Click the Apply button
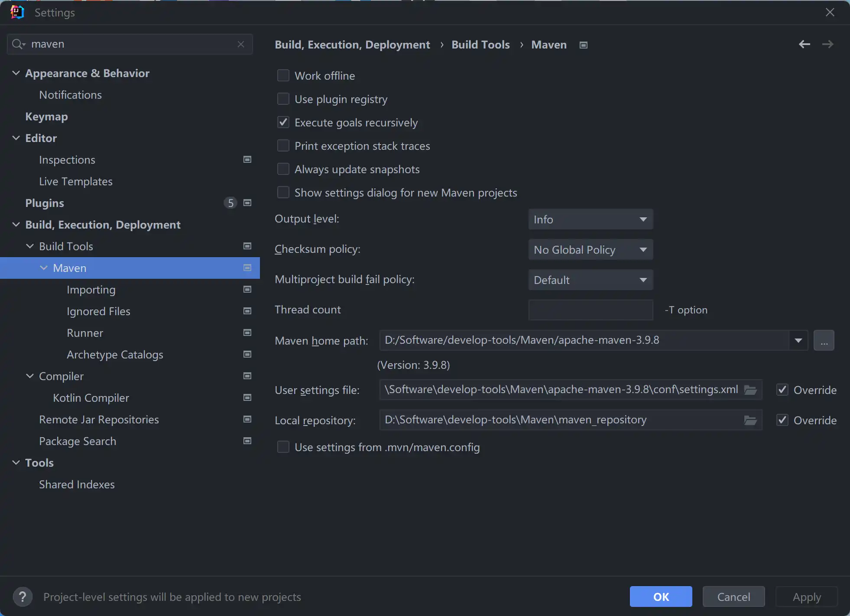The width and height of the screenshot is (850, 616). (806, 597)
